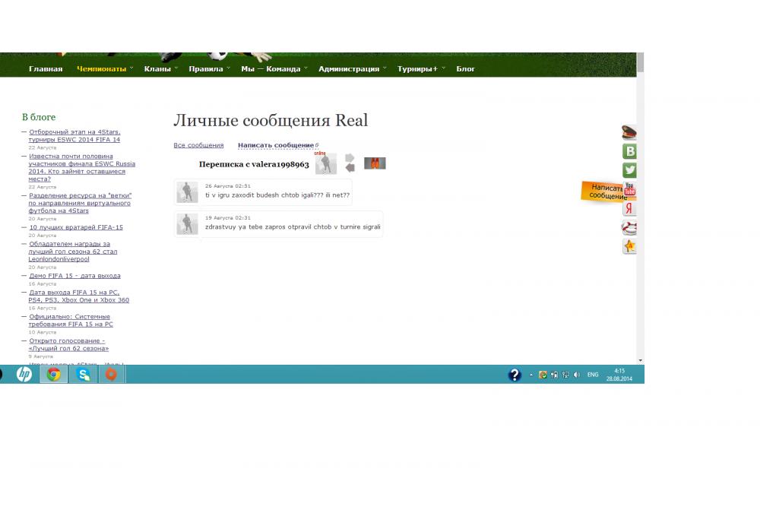
Task: Open blog post Дата выхода FIFA 15 на PC
Action: (x=78, y=296)
